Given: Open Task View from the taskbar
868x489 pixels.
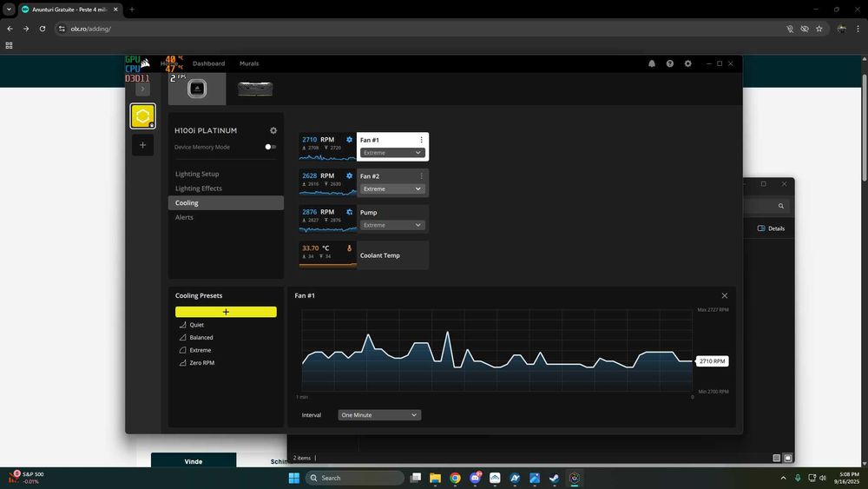Looking at the screenshot, I should pyautogui.click(x=416, y=478).
